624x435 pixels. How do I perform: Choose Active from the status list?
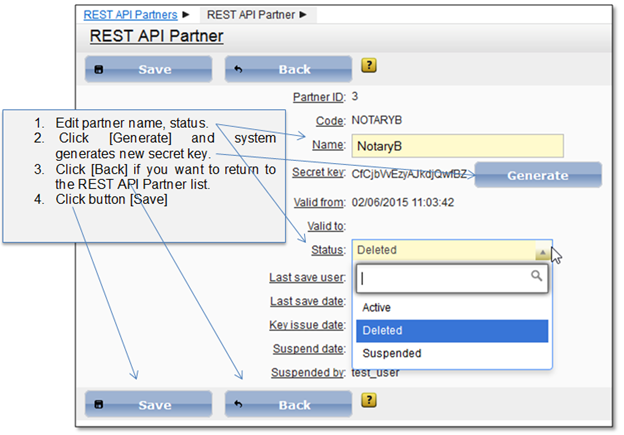click(377, 307)
